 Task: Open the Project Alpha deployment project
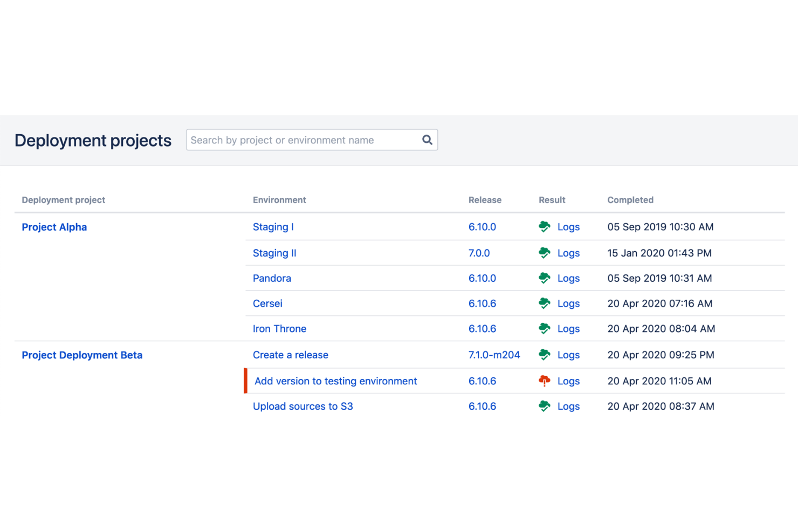tap(54, 226)
